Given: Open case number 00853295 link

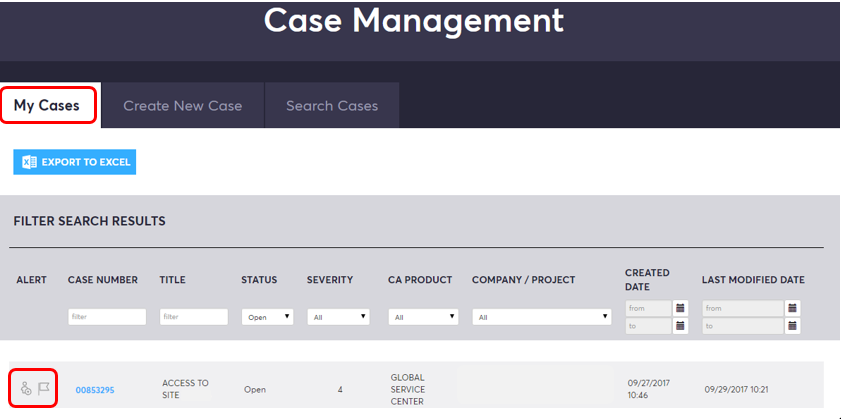Looking at the screenshot, I should [95, 390].
